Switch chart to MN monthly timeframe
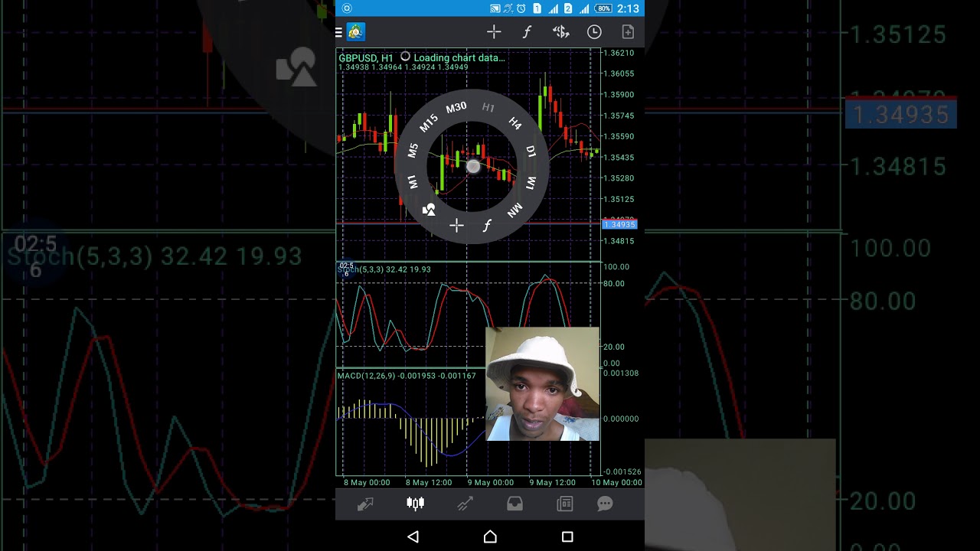980x551 pixels. pos(514,210)
